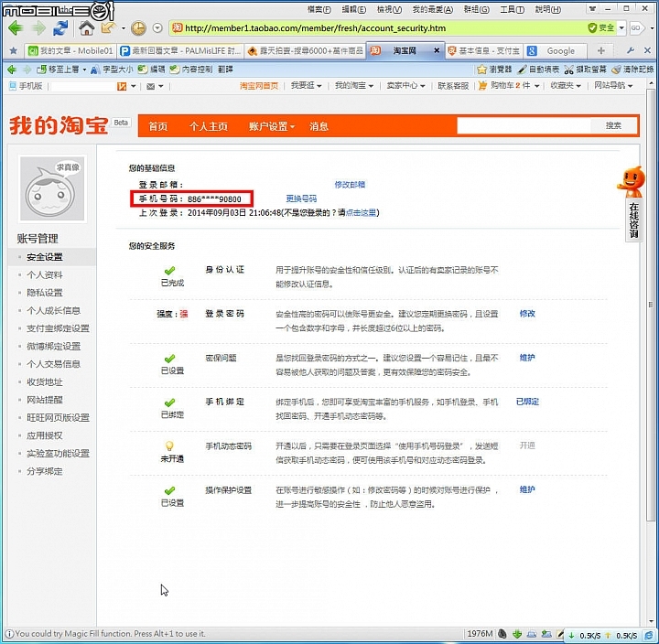Click 修改 link for 登录密码
Image resolution: width=659 pixels, height=644 pixels.
coord(527,314)
